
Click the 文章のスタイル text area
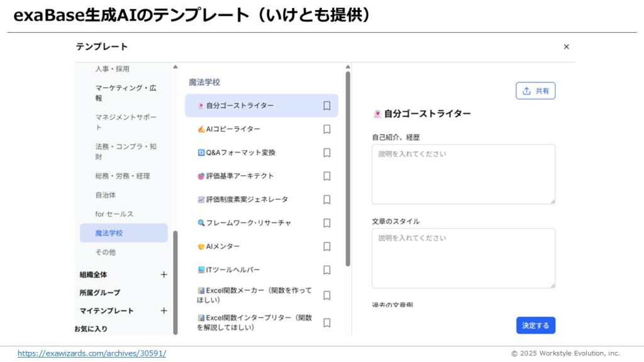coord(464,258)
